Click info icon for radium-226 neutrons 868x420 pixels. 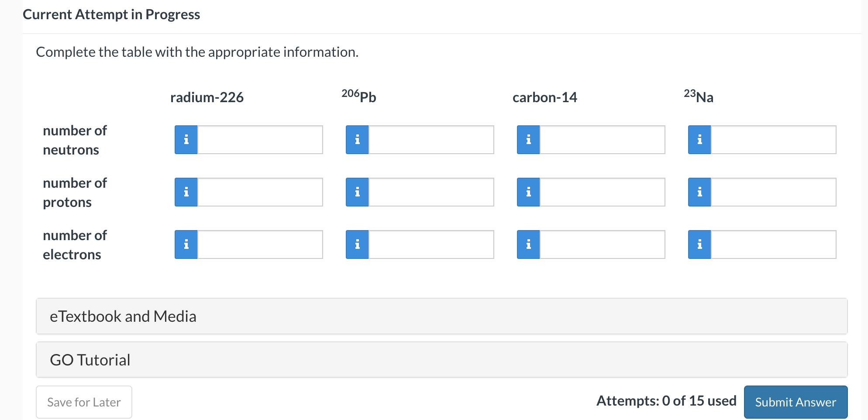click(x=186, y=140)
